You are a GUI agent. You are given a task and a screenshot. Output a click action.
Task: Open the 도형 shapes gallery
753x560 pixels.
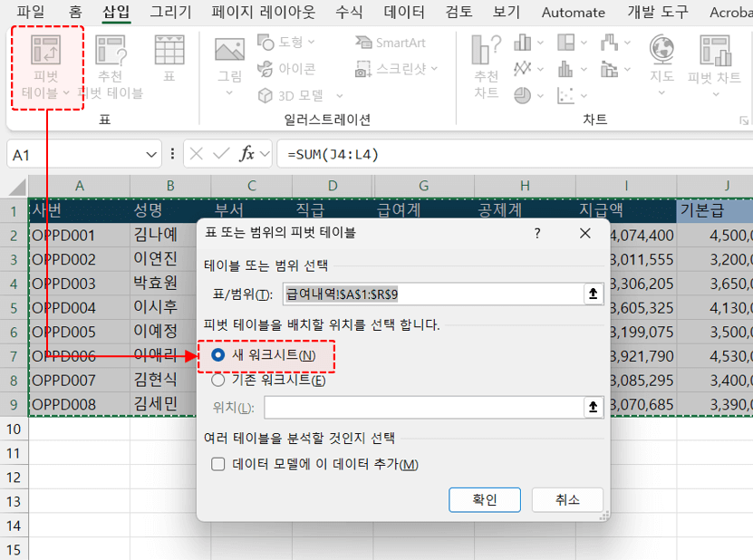tap(286, 43)
